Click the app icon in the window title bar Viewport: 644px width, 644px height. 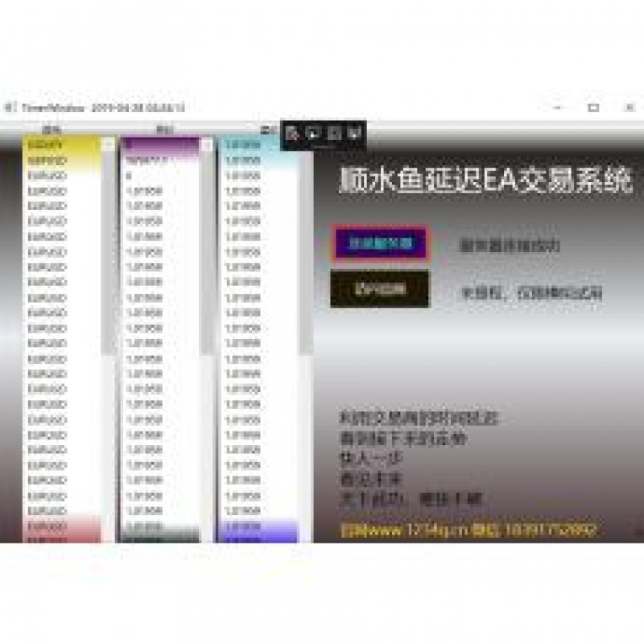coord(10,107)
